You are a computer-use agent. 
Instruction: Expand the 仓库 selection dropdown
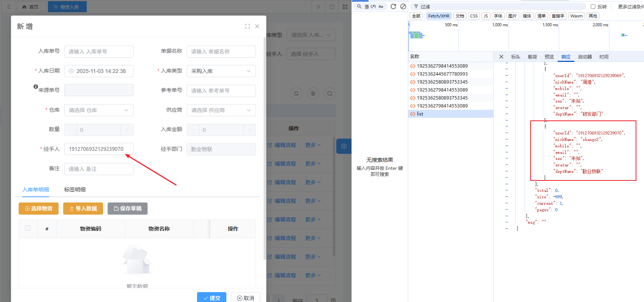(x=99, y=110)
